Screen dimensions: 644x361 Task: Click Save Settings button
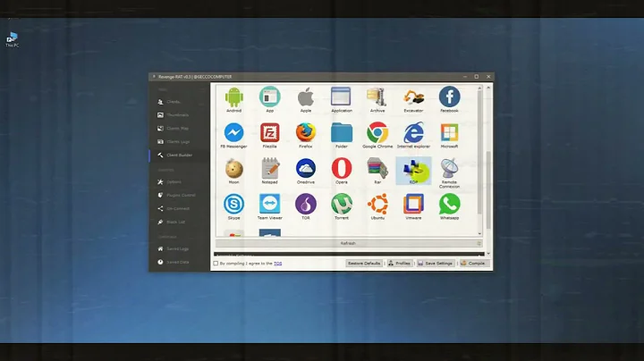tap(435, 264)
